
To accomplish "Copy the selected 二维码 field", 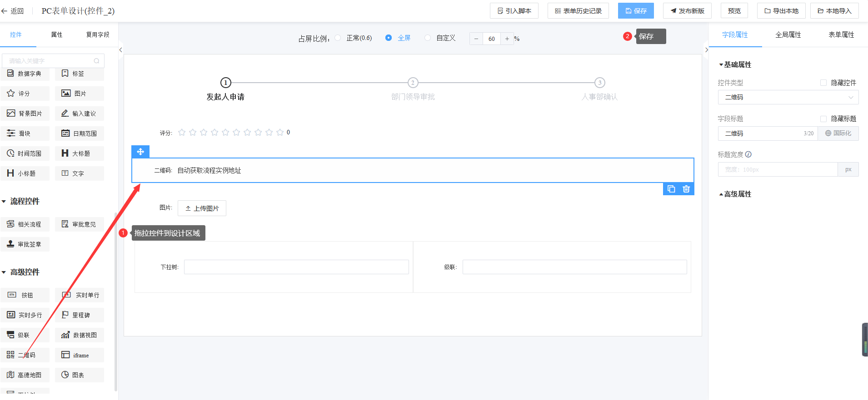I will [671, 189].
